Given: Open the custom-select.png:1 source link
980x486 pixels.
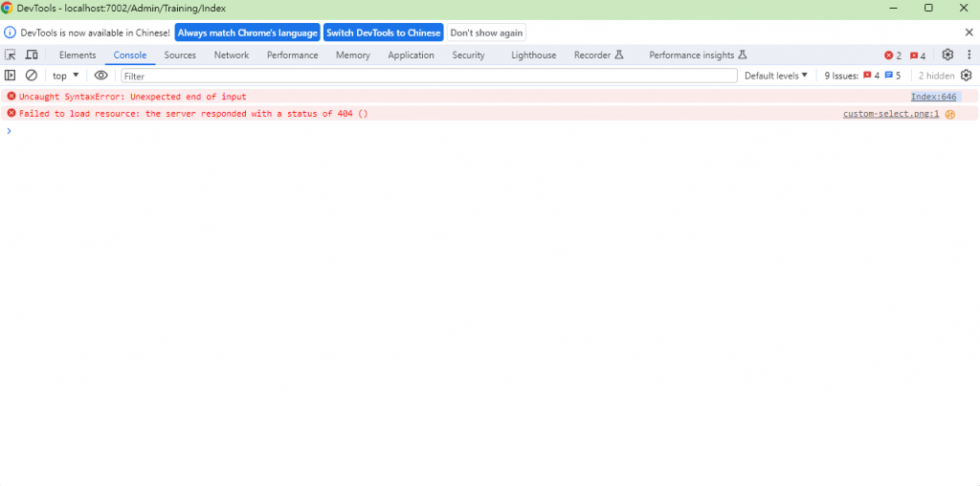Looking at the screenshot, I should click(891, 114).
